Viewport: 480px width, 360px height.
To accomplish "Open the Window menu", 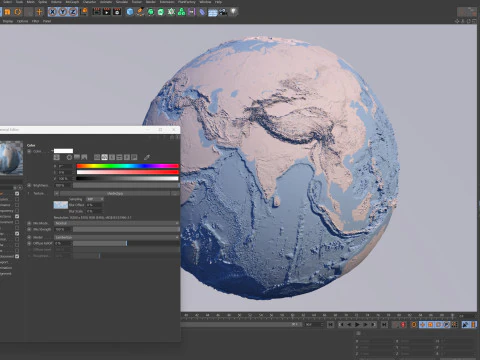I will pyautogui.click(x=205, y=2).
